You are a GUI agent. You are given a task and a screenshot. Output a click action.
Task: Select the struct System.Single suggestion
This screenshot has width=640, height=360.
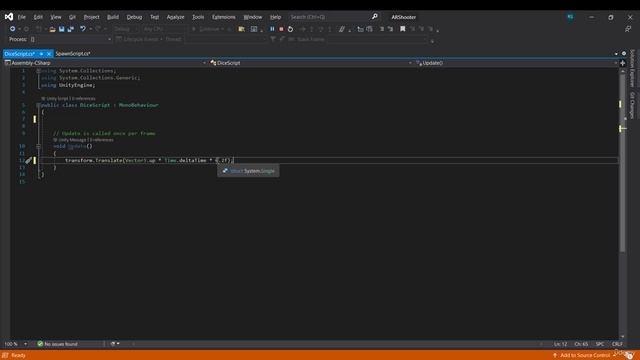pyautogui.click(x=249, y=171)
